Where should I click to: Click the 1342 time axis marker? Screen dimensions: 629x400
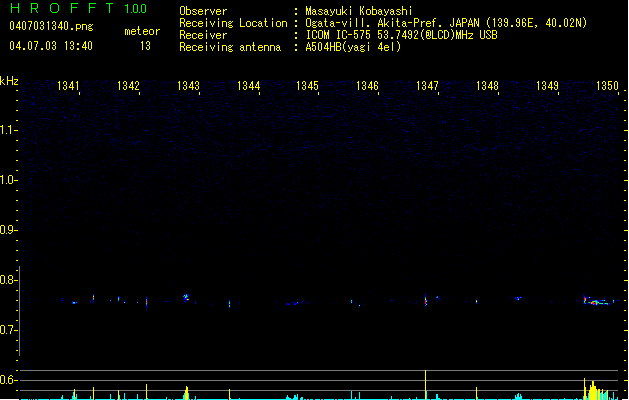pos(128,86)
